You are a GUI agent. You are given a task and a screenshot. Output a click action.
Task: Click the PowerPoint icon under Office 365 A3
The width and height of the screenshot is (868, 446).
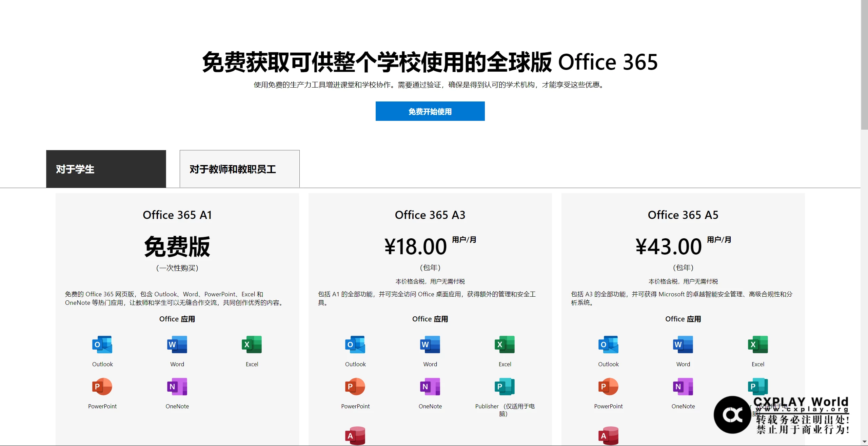[355, 387]
